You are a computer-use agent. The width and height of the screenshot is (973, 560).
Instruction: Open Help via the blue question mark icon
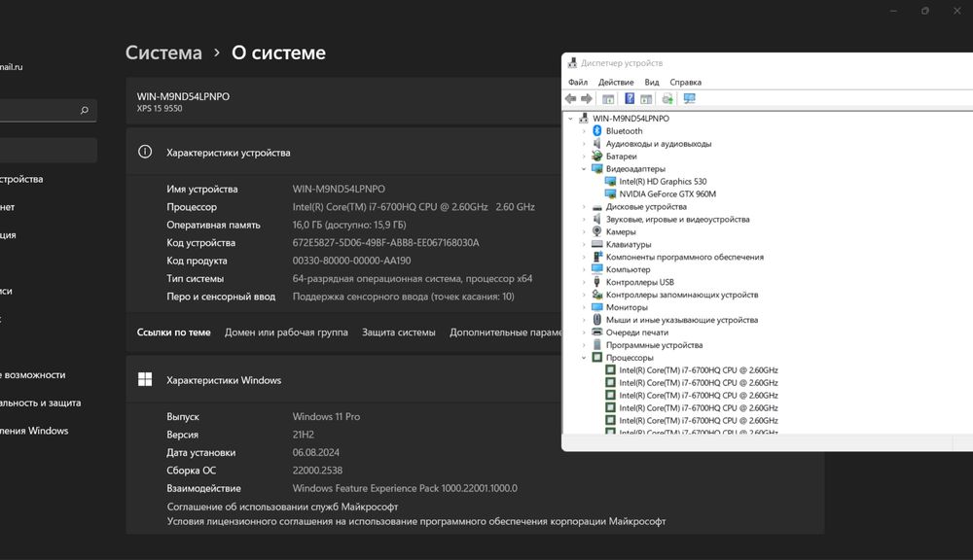630,98
